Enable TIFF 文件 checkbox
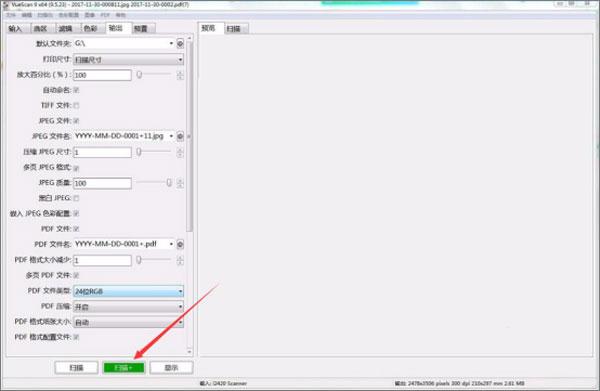Screen dimensions: 600x391 76,106
